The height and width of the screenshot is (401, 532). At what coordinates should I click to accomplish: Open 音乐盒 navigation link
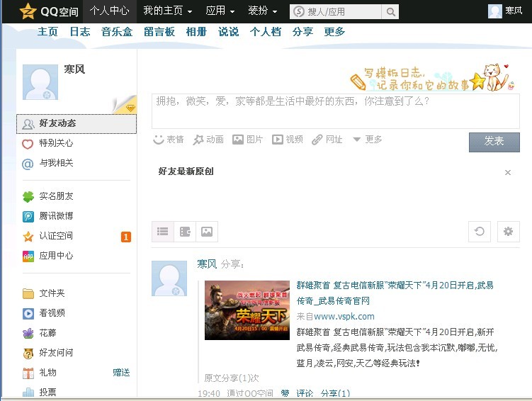117,32
